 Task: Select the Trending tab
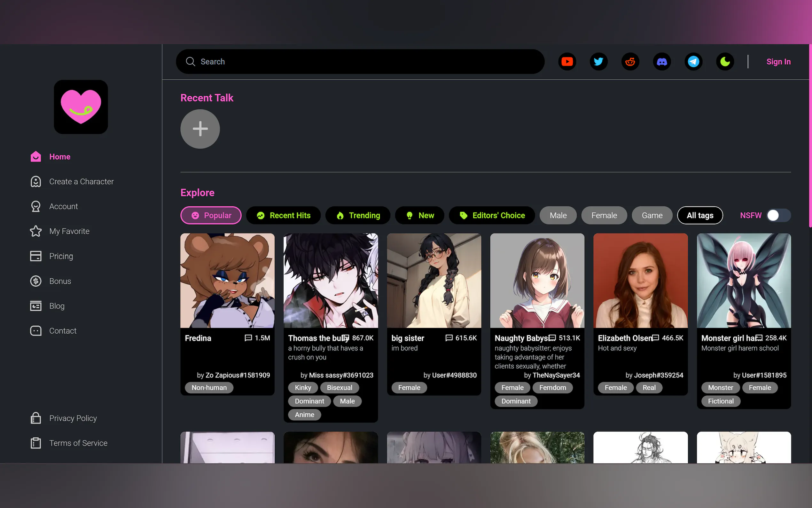click(x=358, y=215)
